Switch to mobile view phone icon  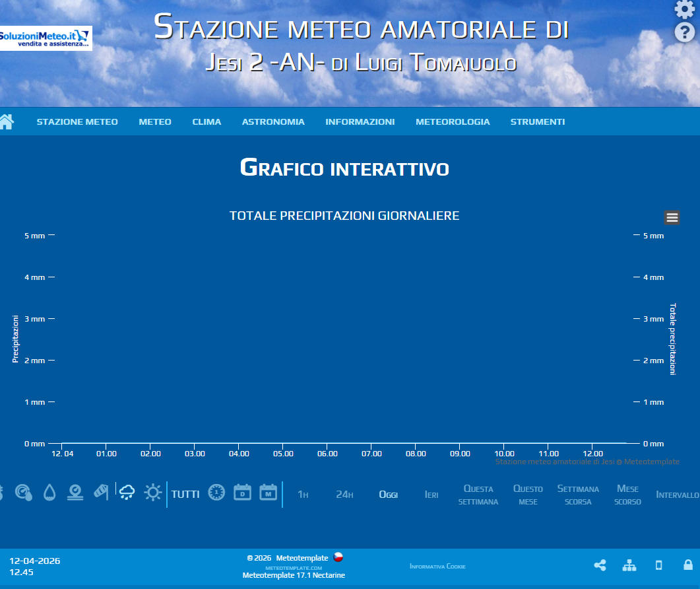pos(658,565)
